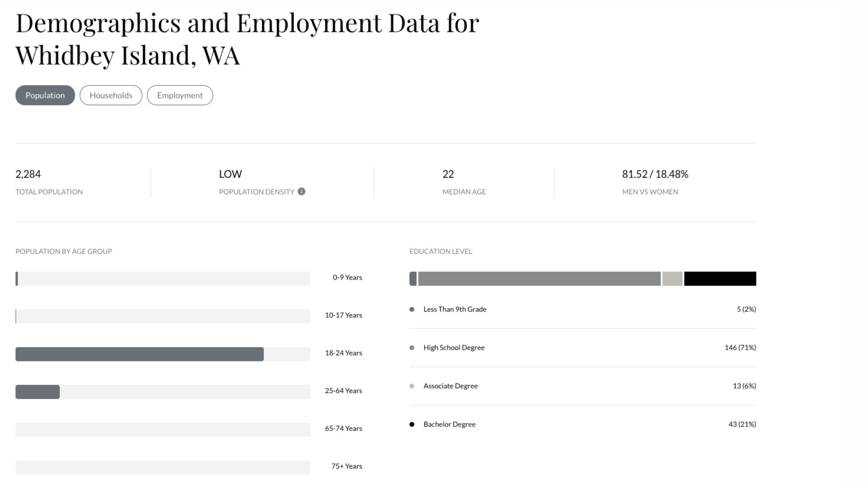Click the High School Degree bar segment
Viewport: 868px width, 488px height.
click(539, 279)
